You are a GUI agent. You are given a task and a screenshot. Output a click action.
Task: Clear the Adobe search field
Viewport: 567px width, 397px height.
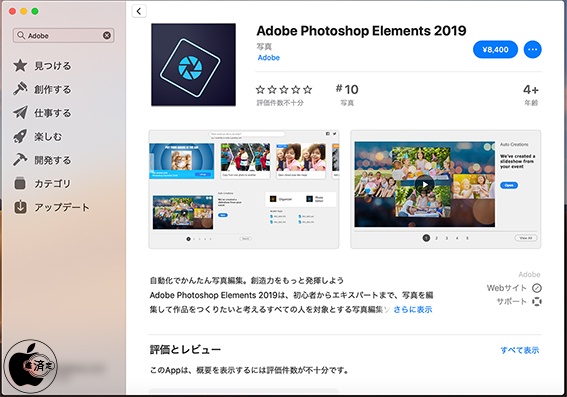[x=107, y=35]
